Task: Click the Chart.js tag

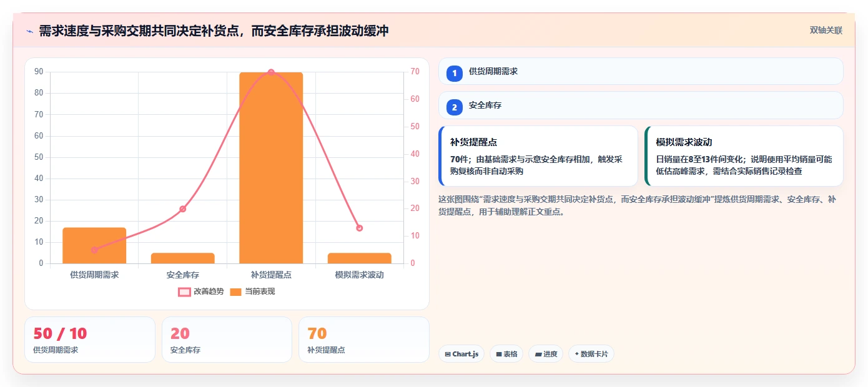Action: [x=461, y=354]
